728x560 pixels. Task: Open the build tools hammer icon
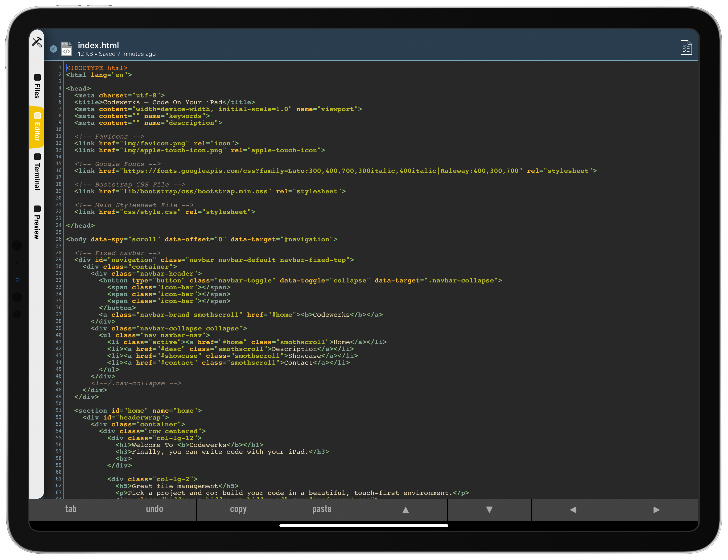[x=37, y=42]
